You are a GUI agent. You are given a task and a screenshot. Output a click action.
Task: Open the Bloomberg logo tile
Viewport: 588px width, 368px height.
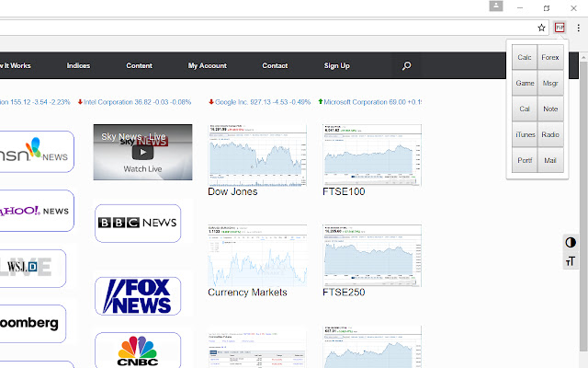33,324
